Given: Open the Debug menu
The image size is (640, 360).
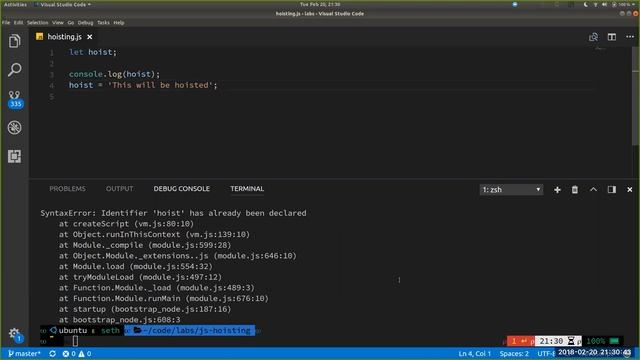Looking at the screenshot, I should coord(85,23).
